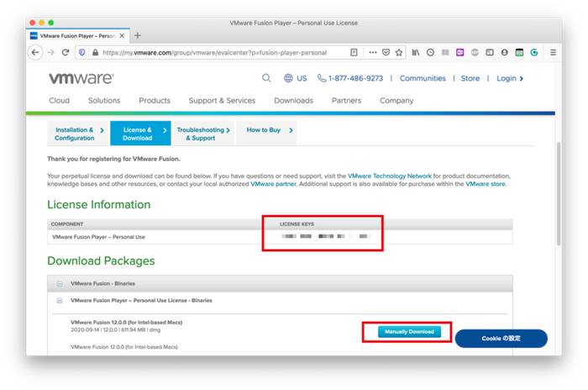This screenshot has width=588, height=390.
Task: Open the Partners menu
Action: (x=346, y=101)
